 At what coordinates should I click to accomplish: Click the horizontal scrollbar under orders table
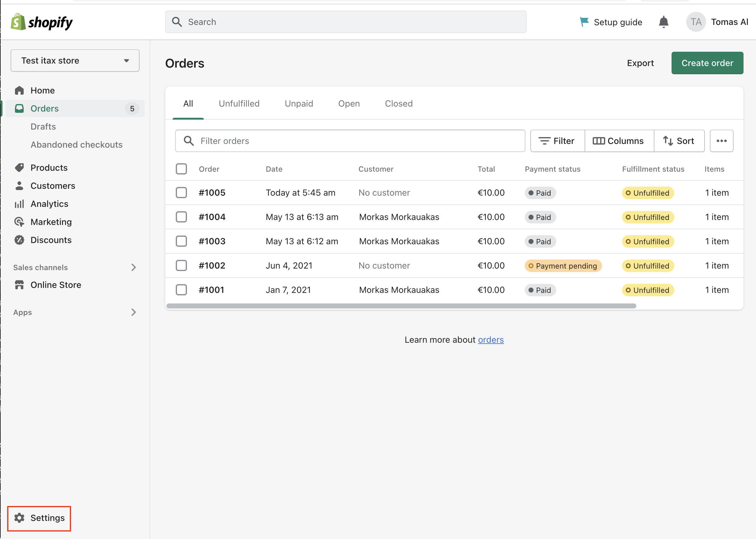coord(401,306)
